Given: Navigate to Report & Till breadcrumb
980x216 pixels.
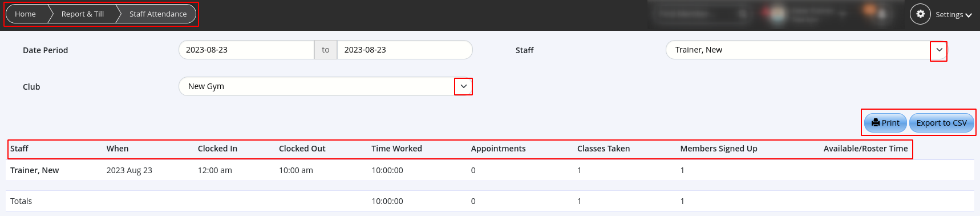Looking at the screenshot, I should click(83, 14).
